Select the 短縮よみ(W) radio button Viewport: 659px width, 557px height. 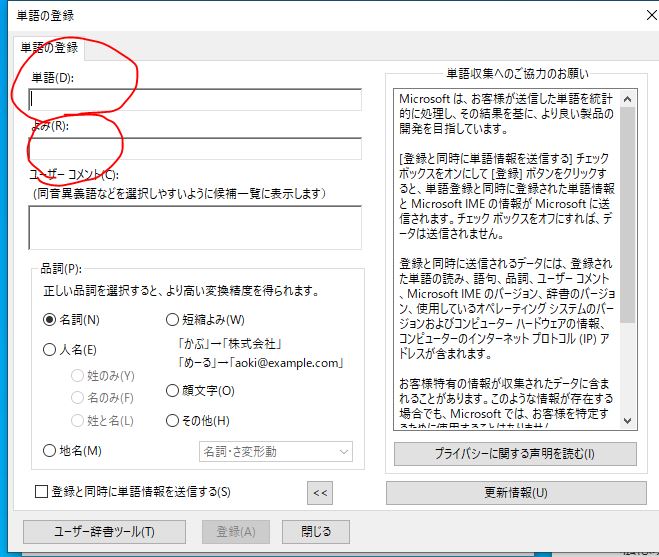pyautogui.click(x=172, y=320)
